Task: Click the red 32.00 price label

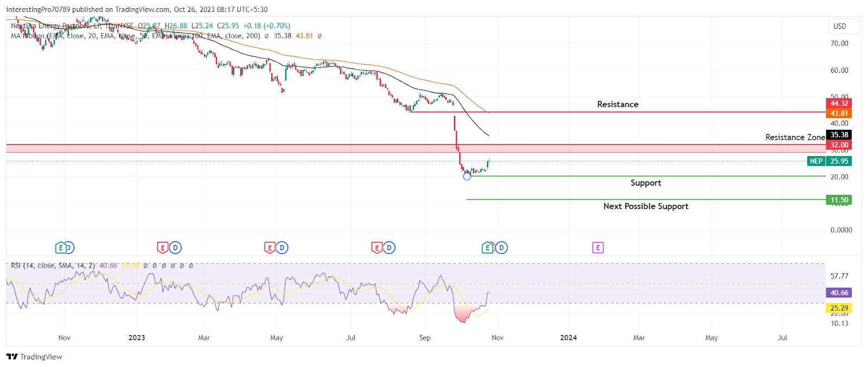Action: [839, 145]
